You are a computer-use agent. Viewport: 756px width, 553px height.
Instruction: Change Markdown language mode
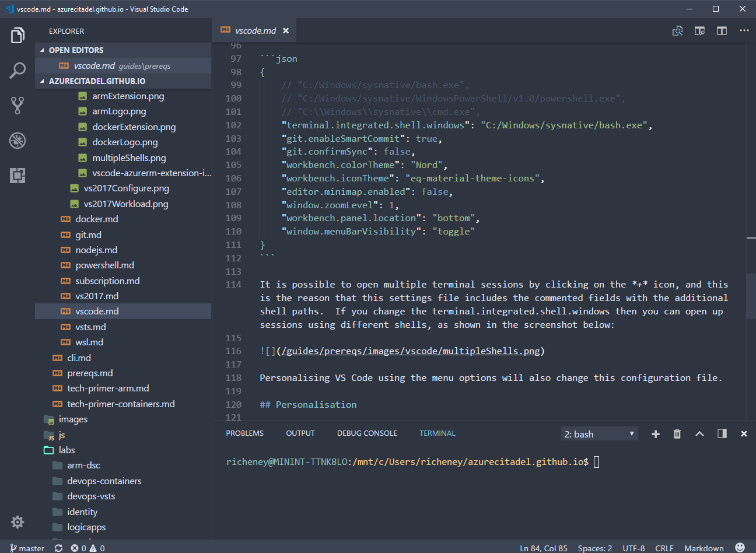click(x=704, y=548)
